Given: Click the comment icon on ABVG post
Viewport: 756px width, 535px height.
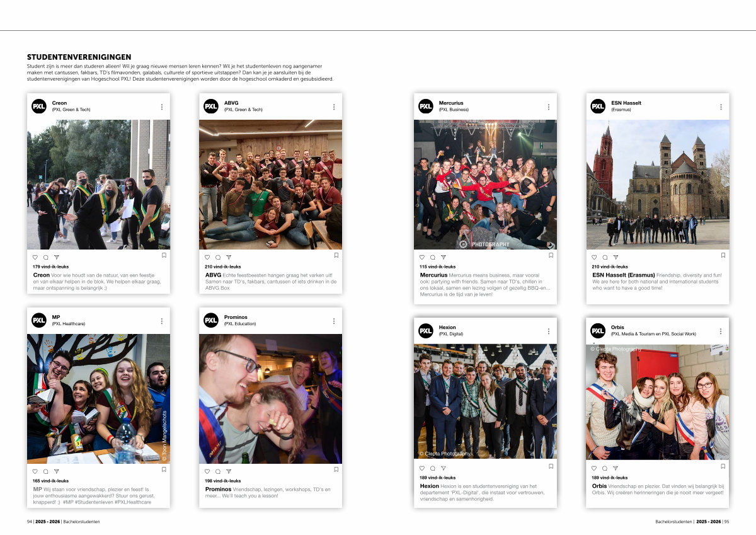Looking at the screenshot, I should (218, 257).
